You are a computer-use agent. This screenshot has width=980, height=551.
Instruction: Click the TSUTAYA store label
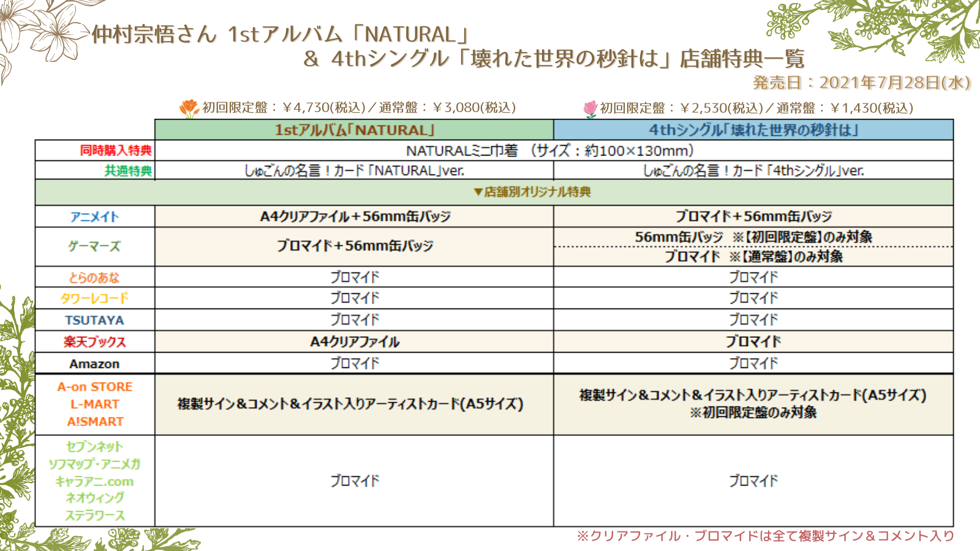coord(94,320)
